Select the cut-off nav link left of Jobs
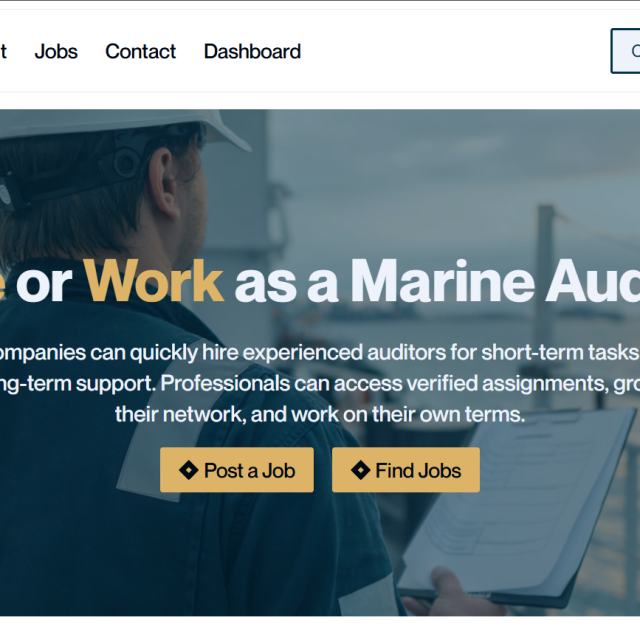The height and width of the screenshot is (640, 640). [3, 51]
